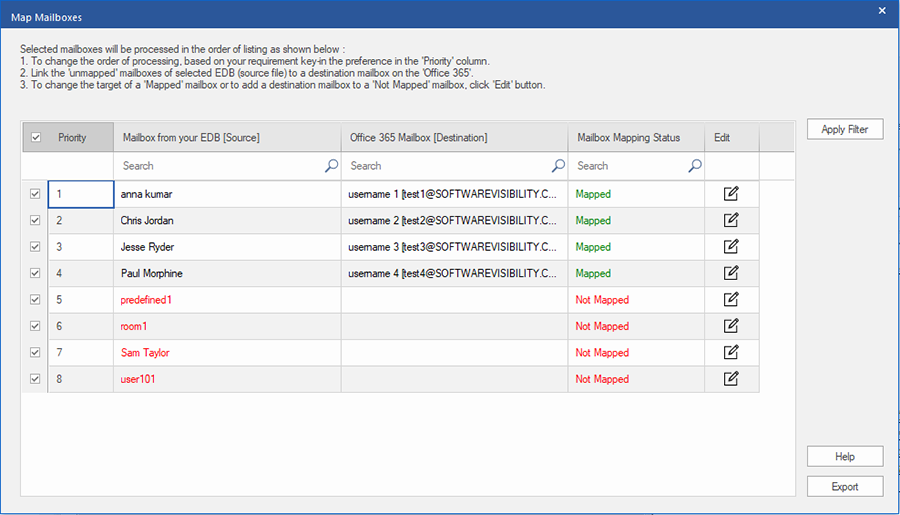Select the priority field containing 1
Screen dimensions: 900x515
81,194
